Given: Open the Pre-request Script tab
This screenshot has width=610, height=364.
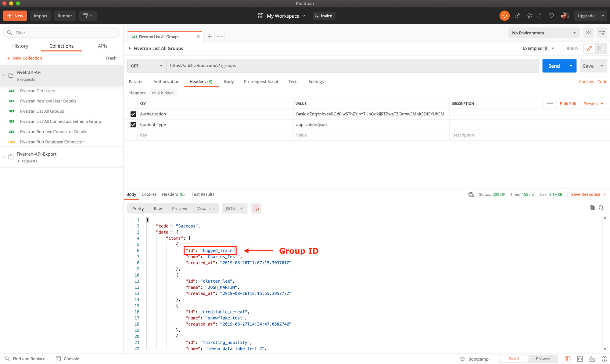Looking at the screenshot, I should coord(261,82).
